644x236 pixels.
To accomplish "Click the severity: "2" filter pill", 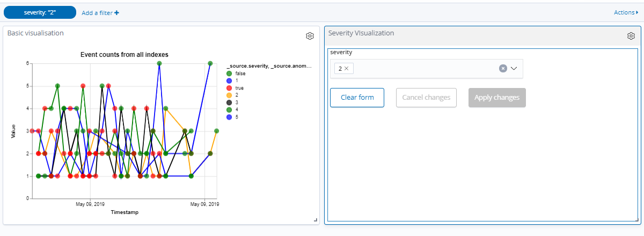I will pos(40,12).
